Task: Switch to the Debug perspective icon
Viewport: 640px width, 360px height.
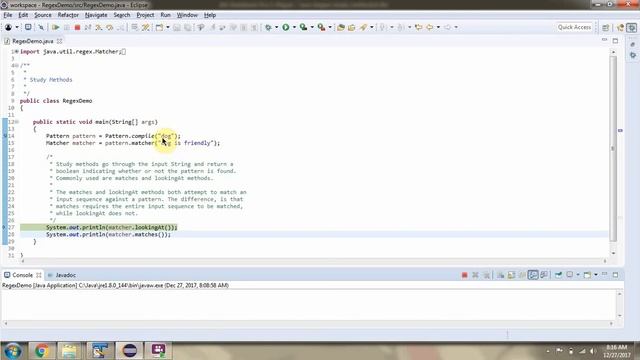Action: 632,27
